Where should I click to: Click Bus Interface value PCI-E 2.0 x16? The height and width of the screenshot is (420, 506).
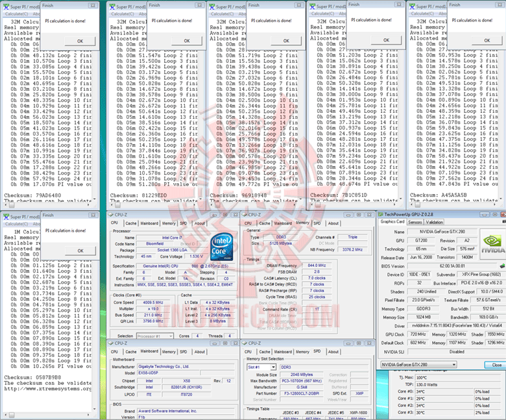coord(481,283)
